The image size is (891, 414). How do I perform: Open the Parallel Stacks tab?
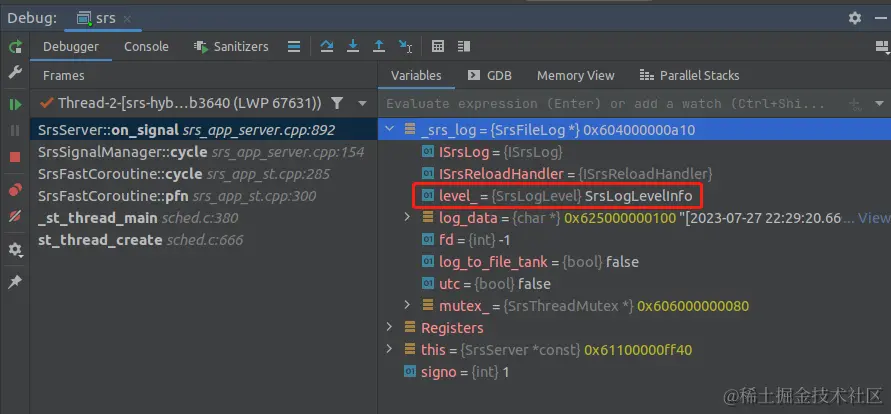tap(690, 76)
